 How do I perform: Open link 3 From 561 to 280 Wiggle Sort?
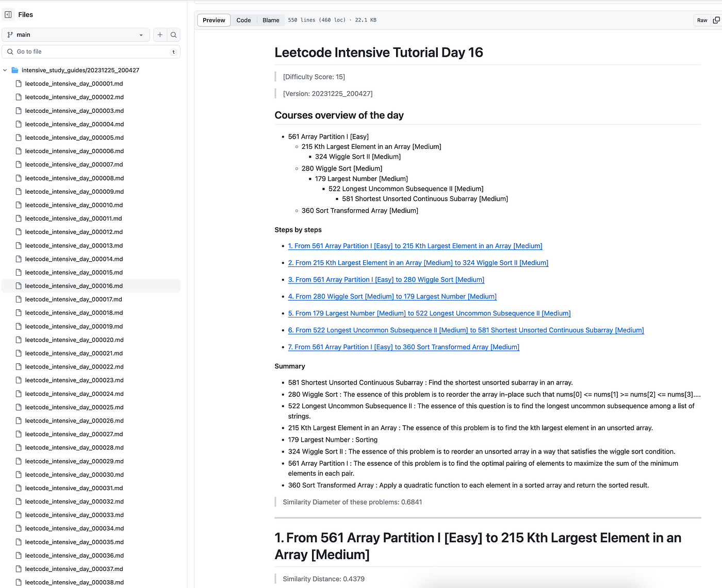point(386,280)
